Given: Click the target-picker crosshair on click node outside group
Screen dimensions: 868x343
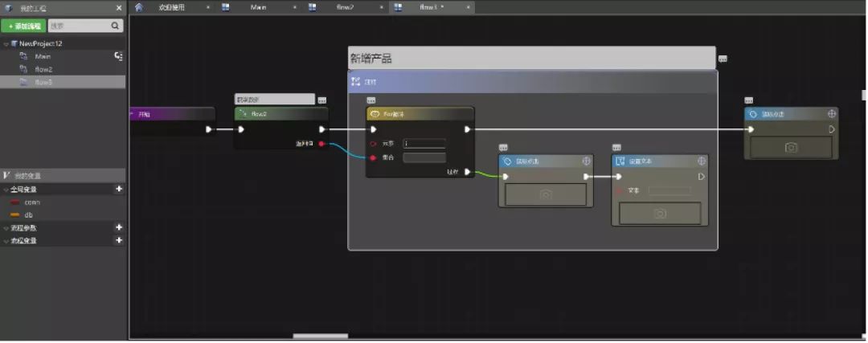Looking at the screenshot, I should coord(831,114).
